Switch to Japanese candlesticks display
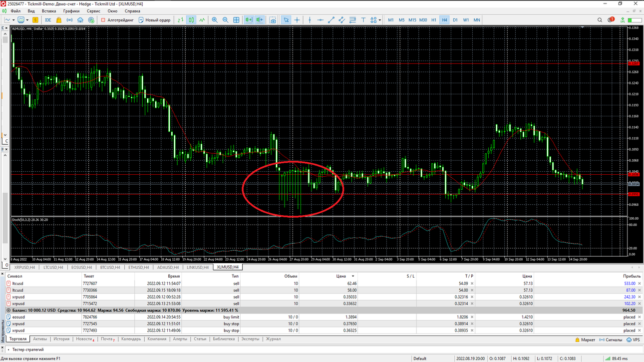644x362 pixels. (x=191, y=20)
